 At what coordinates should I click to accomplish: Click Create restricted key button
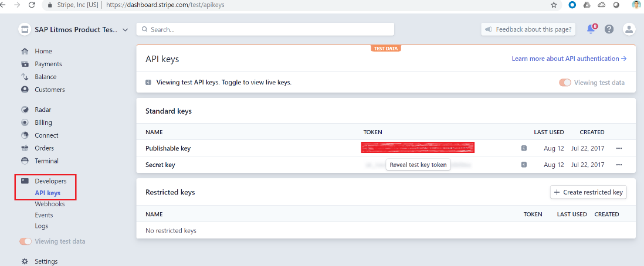tap(588, 192)
